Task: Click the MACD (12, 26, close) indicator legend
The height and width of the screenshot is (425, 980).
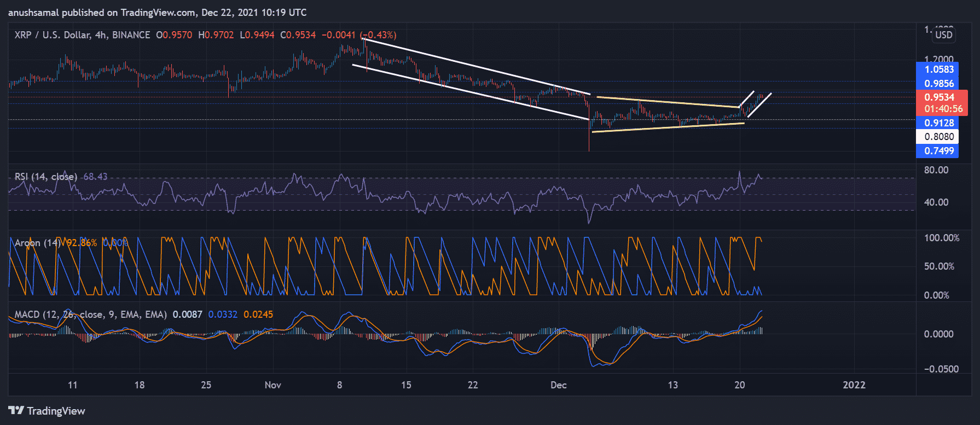Action: click(90, 315)
